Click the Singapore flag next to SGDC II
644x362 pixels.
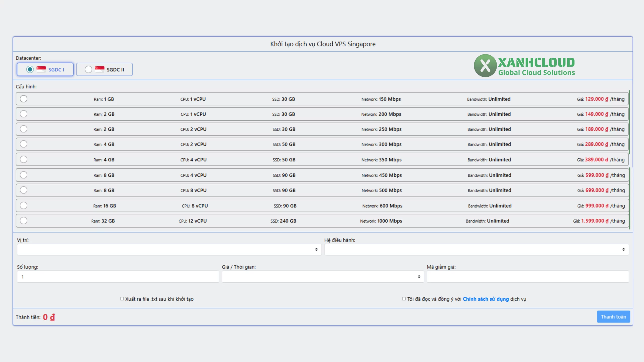(x=100, y=69)
